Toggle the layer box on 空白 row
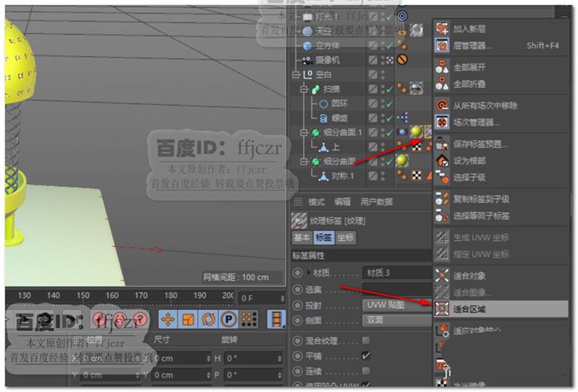578x392 pixels. point(373,74)
